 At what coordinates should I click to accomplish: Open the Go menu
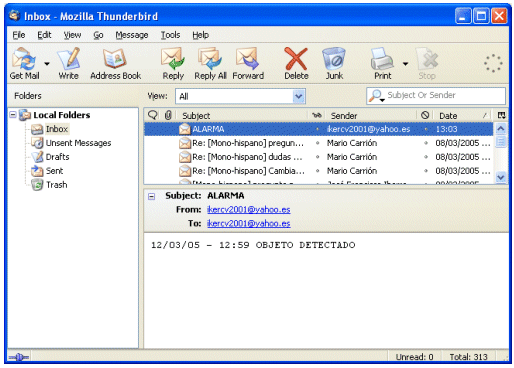click(98, 35)
